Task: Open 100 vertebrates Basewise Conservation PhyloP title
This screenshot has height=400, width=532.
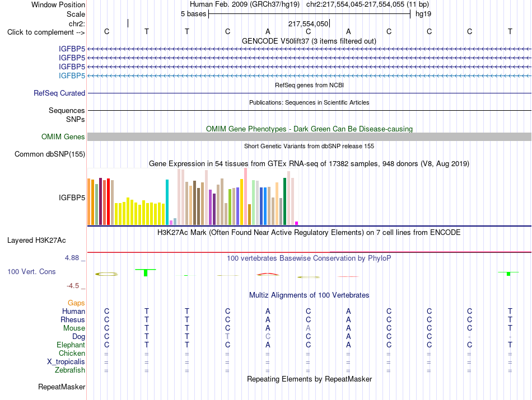Action: (x=309, y=258)
